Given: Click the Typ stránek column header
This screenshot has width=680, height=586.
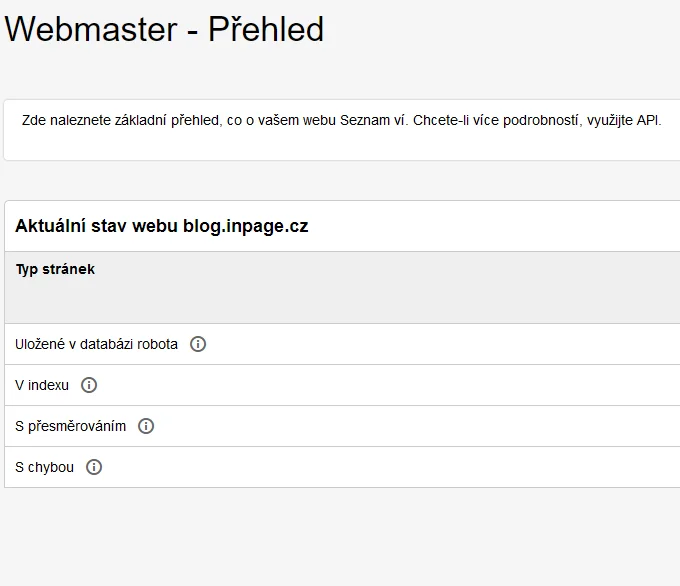Looking at the screenshot, I should (x=55, y=269).
